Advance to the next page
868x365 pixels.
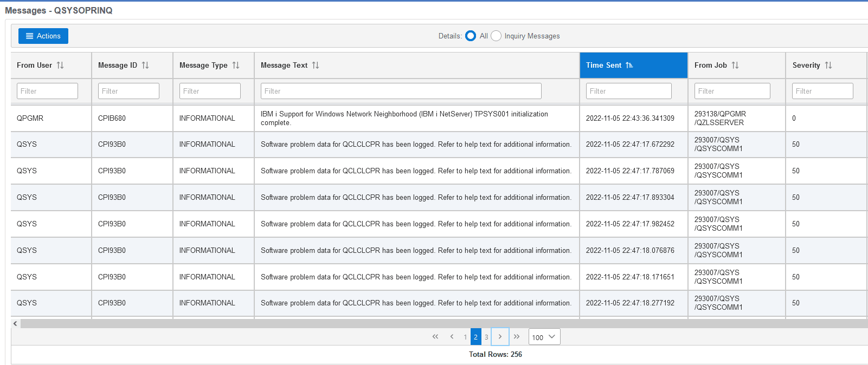[x=500, y=337]
